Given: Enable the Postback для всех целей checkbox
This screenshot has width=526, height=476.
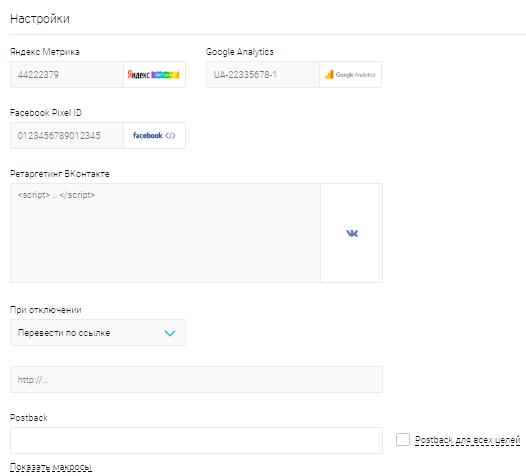Looking at the screenshot, I should click(403, 439).
